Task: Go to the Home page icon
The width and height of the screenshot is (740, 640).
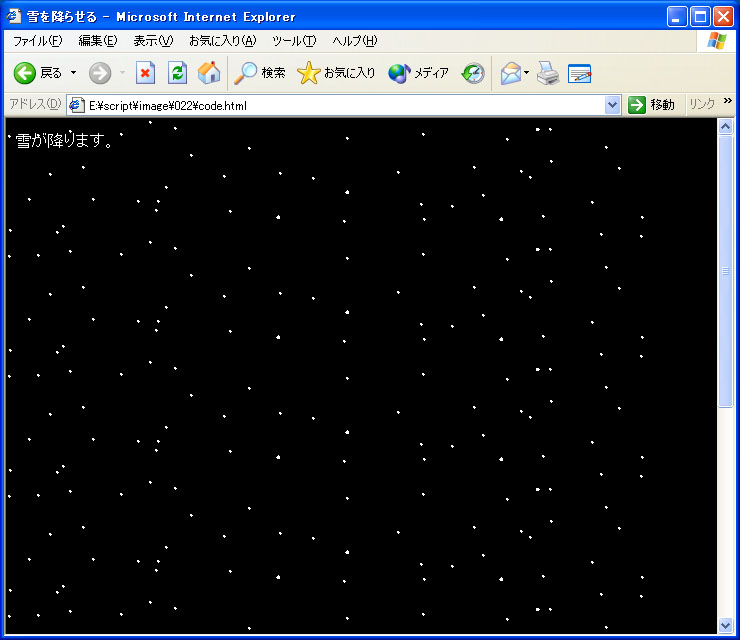Action: (209, 73)
